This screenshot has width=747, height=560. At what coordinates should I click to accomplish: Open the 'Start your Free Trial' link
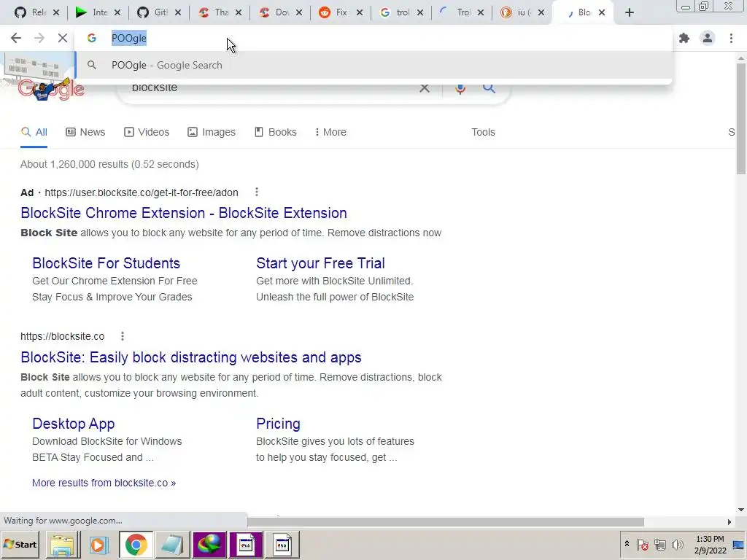pyautogui.click(x=320, y=262)
